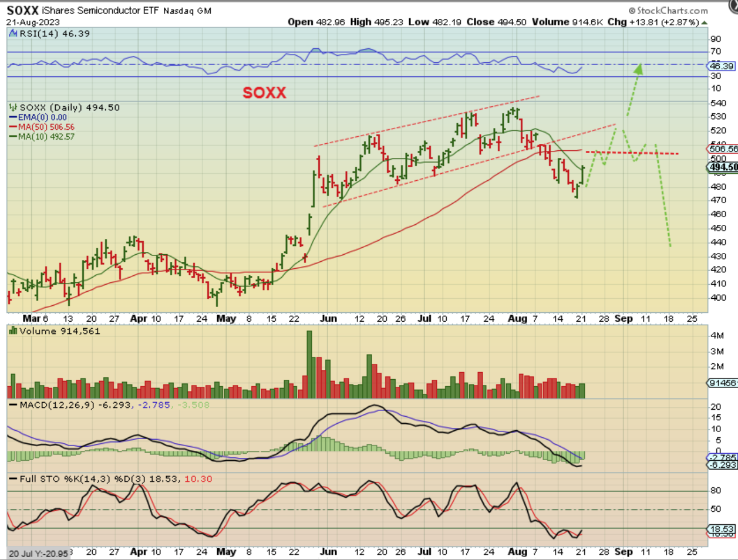This screenshot has height=560, width=738.
Task: Click Jul on the bottom date axis
Action: pos(424,552)
